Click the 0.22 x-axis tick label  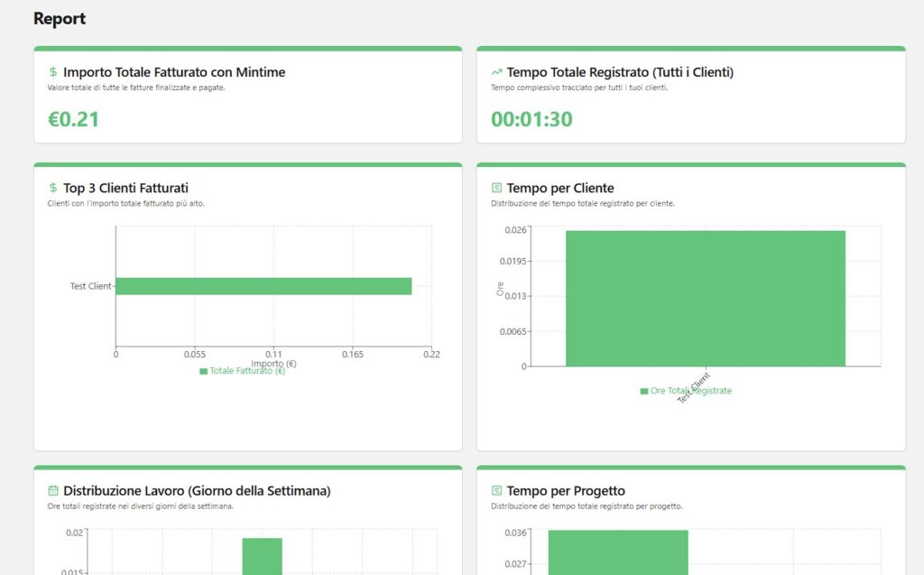point(431,355)
